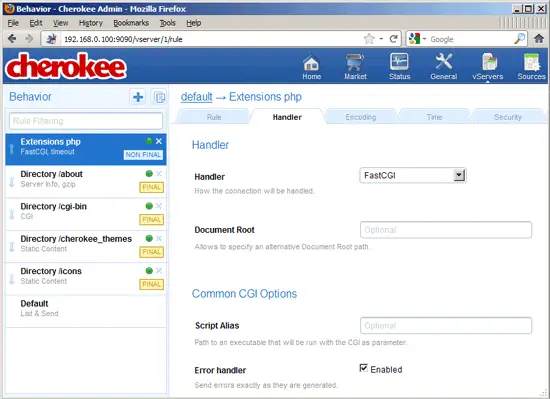The height and width of the screenshot is (399, 550).
Task: Open the Tools menu
Action: click(x=168, y=23)
